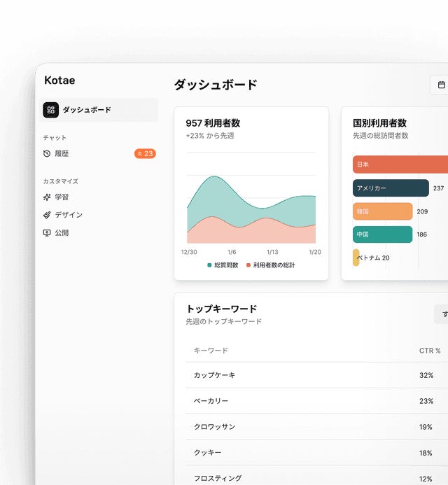448x485 pixels.
Task: Click the ベトナム 20 yellow bar
Action: (356, 258)
